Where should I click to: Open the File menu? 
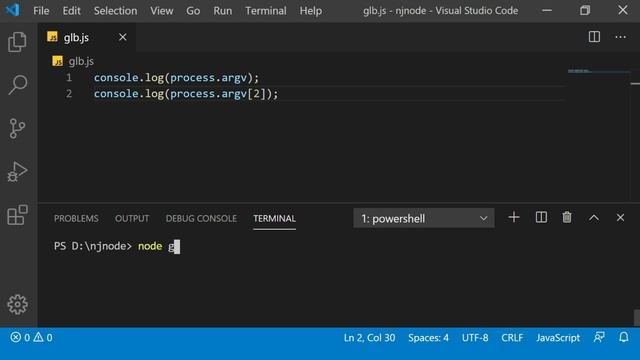pyautogui.click(x=41, y=11)
